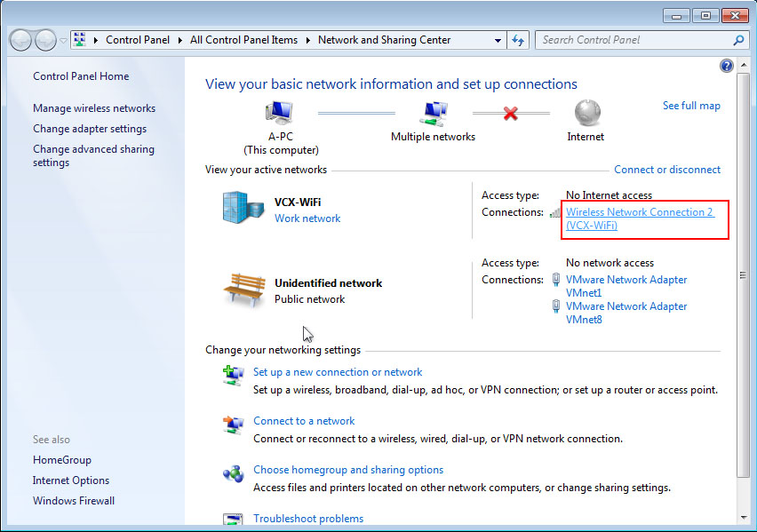This screenshot has height=532, width=757.
Task: Click the Refresh button beside address bar
Action: tap(518, 40)
